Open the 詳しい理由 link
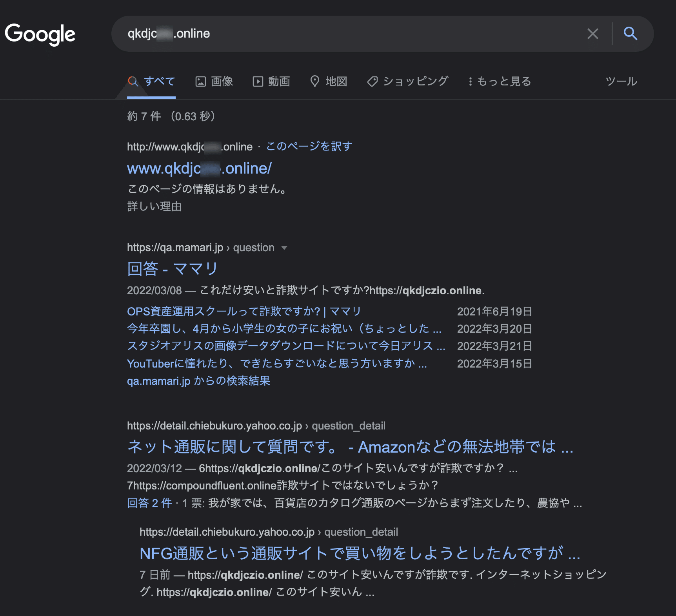Image resolution: width=676 pixels, height=616 pixels. (154, 207)
